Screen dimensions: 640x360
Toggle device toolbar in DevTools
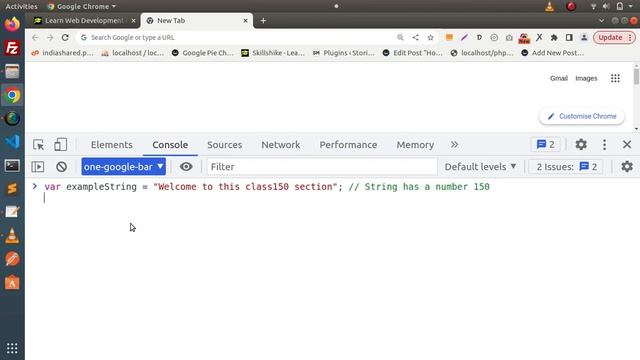click(x=60, y=144)
